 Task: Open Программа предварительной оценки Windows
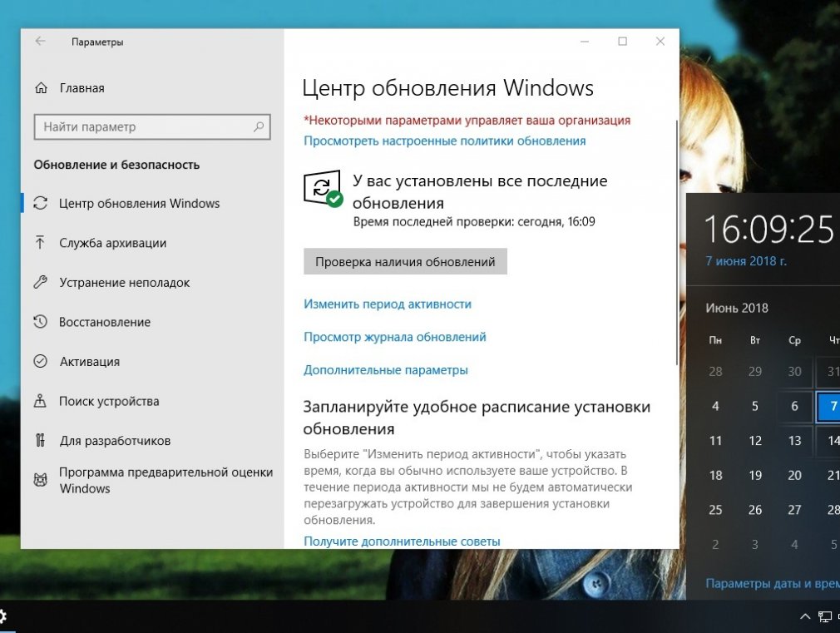152,480
